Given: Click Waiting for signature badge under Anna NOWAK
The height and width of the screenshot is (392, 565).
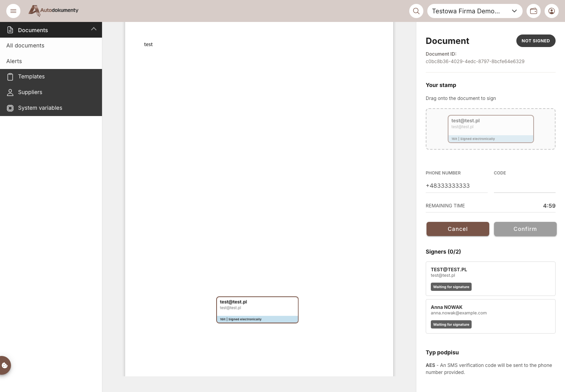Looking at the screenshot, I should (451, 325).
